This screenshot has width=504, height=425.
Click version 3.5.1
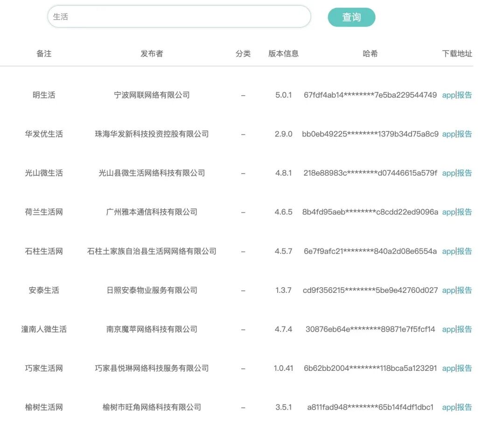(x=284, y=407)
